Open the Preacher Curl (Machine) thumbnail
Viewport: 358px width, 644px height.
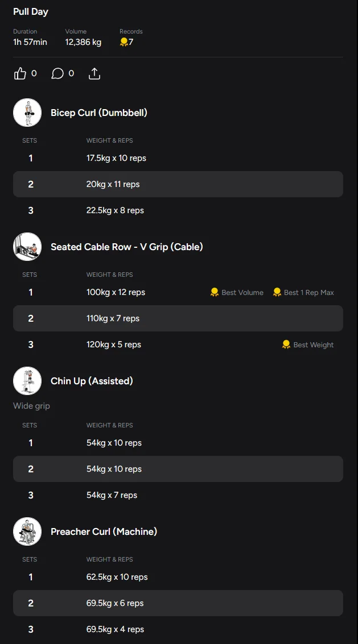27,531
